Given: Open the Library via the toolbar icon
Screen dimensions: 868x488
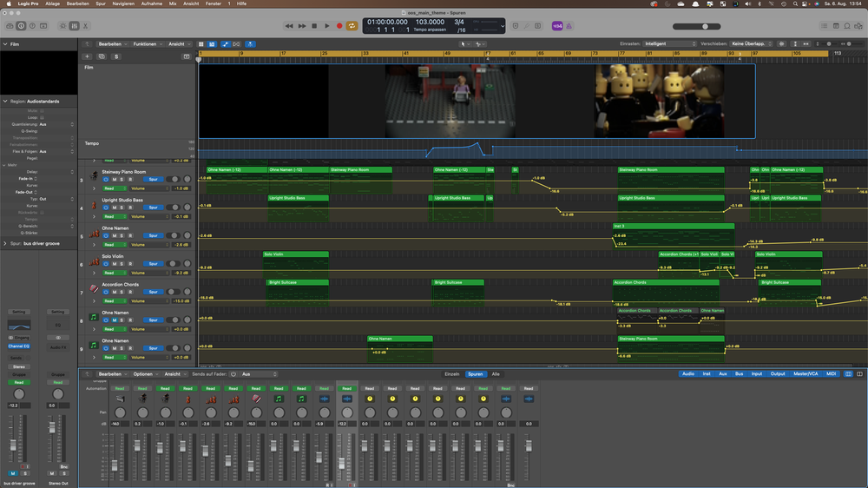Looking at the screenshot, I should click(10, 26).
